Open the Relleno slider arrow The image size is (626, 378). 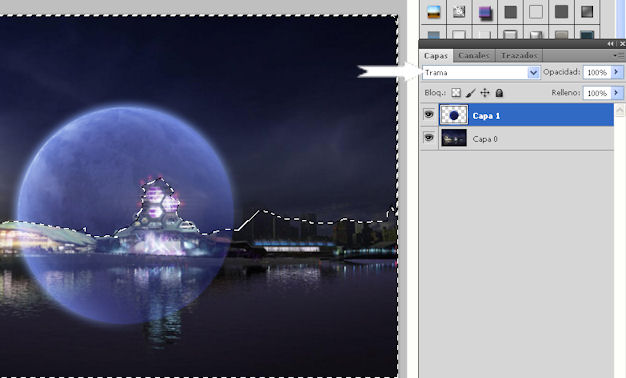click(617, 93)
